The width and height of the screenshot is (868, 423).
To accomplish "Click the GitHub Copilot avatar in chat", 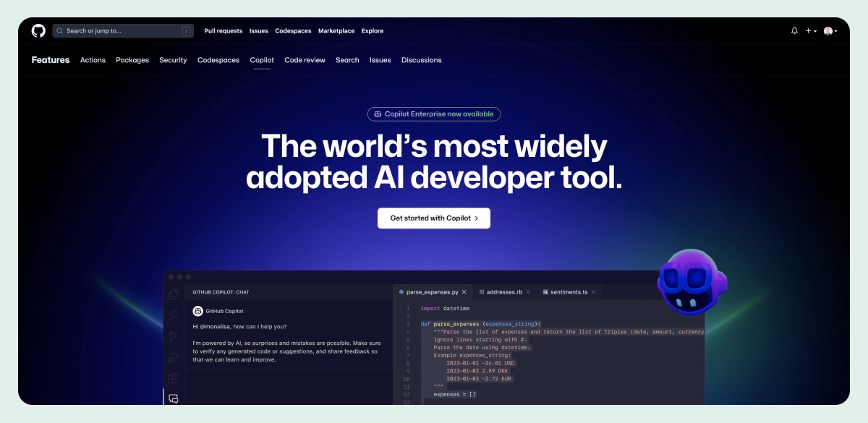I will click(197, 311).
